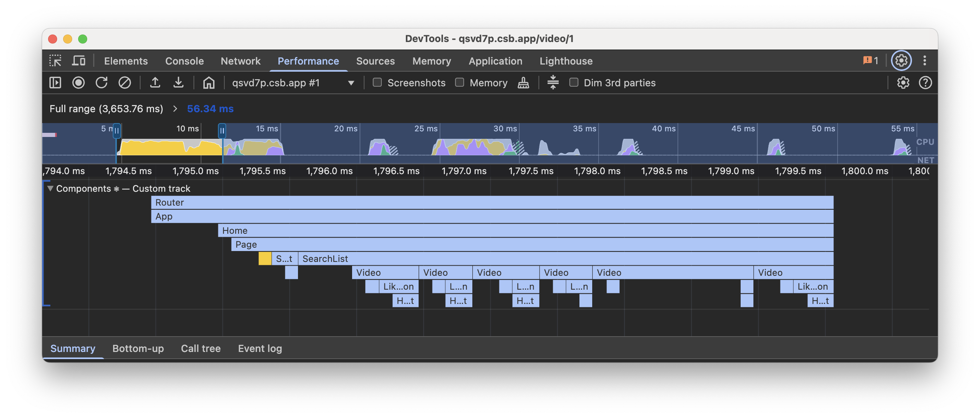Click the record-and-reload profiling icon
Image resolution: width=980 pixels, height=418 pixels.
point(101,83)
